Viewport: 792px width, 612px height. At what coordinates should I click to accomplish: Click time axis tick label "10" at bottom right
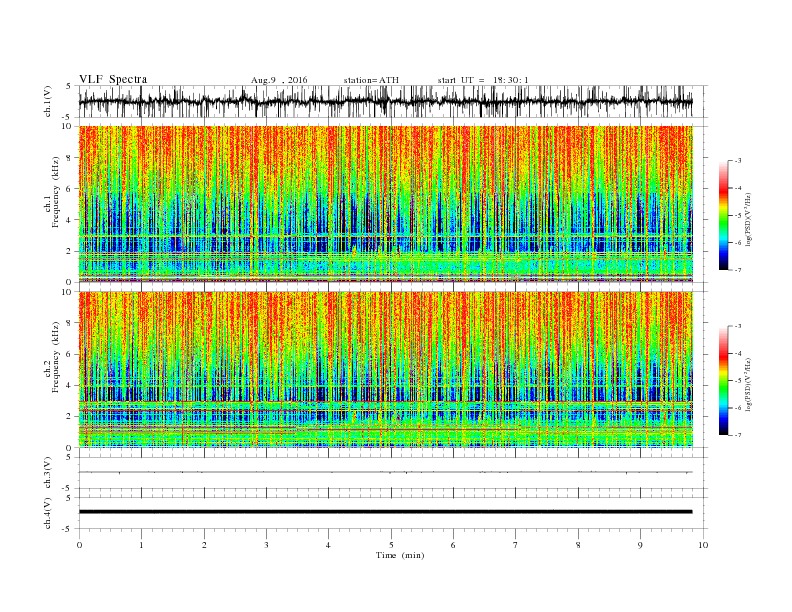tap(703, 545)
